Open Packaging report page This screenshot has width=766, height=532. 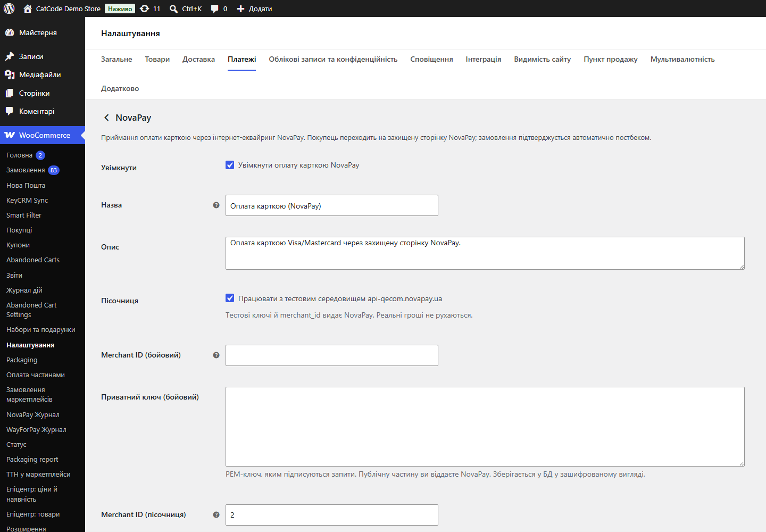coord(32,459)
